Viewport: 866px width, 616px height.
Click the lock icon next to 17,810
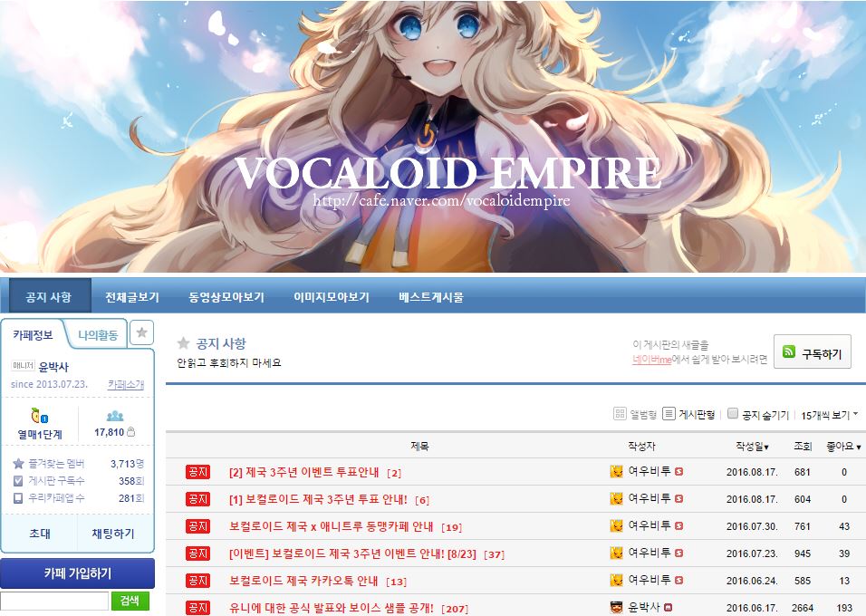coord(130,431)
